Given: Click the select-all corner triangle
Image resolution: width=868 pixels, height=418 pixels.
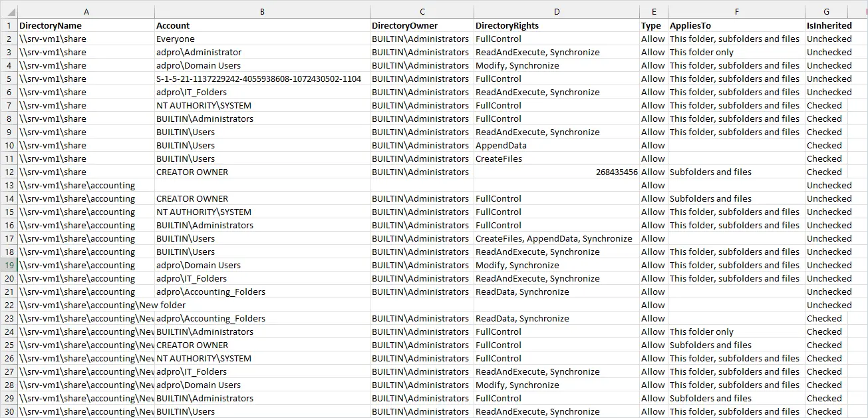Looking at the screenshot, I should click(x=9, y=12).
